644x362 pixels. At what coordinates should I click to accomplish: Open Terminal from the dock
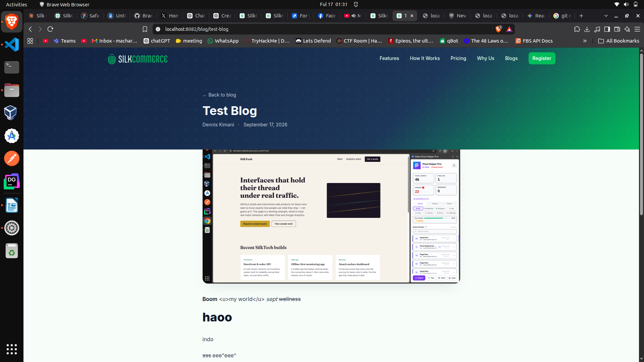(x=12, y=67)
